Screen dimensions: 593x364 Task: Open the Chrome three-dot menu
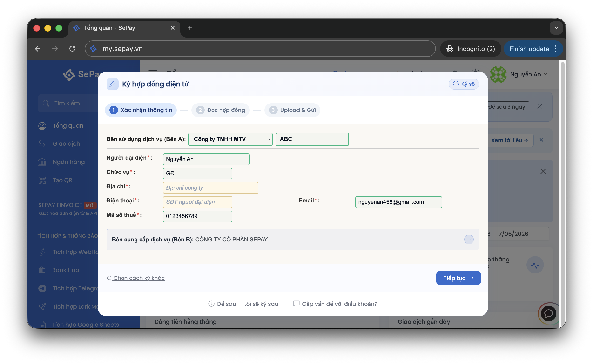click(556, 49)
